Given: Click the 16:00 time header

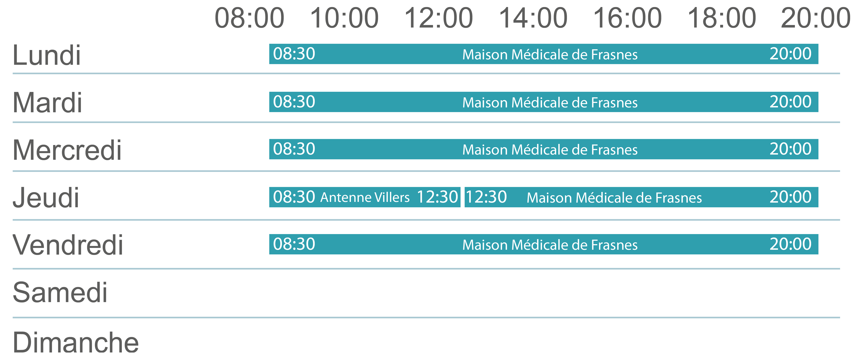Looking at the screenshot, I should click(x=627, y=18).
